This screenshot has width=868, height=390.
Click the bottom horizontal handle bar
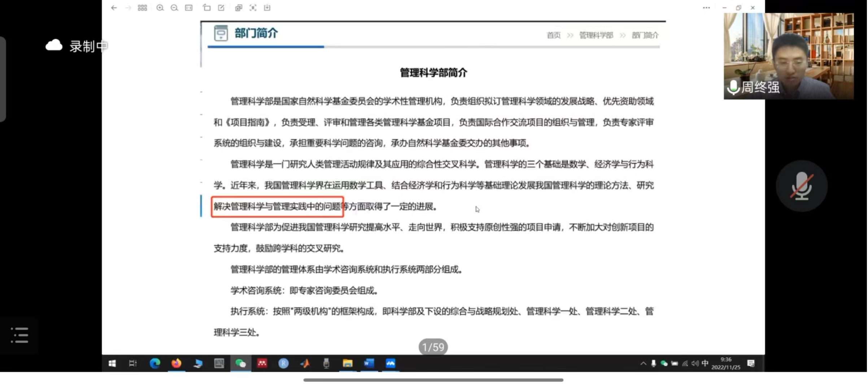point(433,380)
